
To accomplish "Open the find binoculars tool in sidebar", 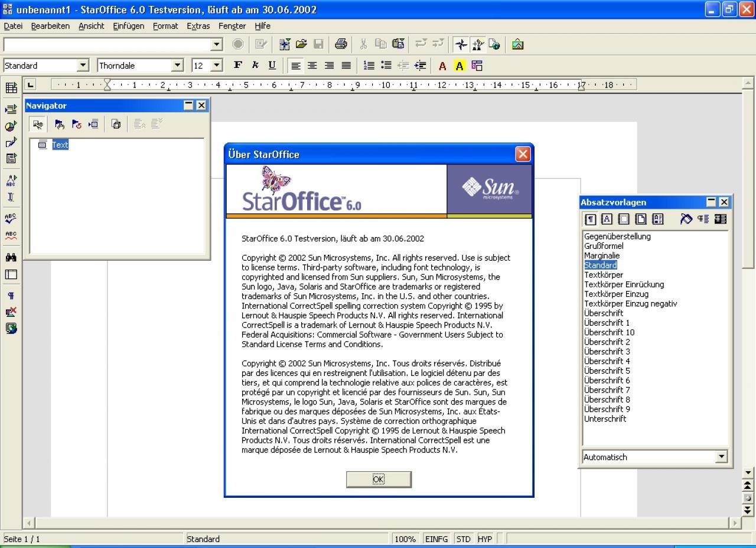I will coord(11,257).
